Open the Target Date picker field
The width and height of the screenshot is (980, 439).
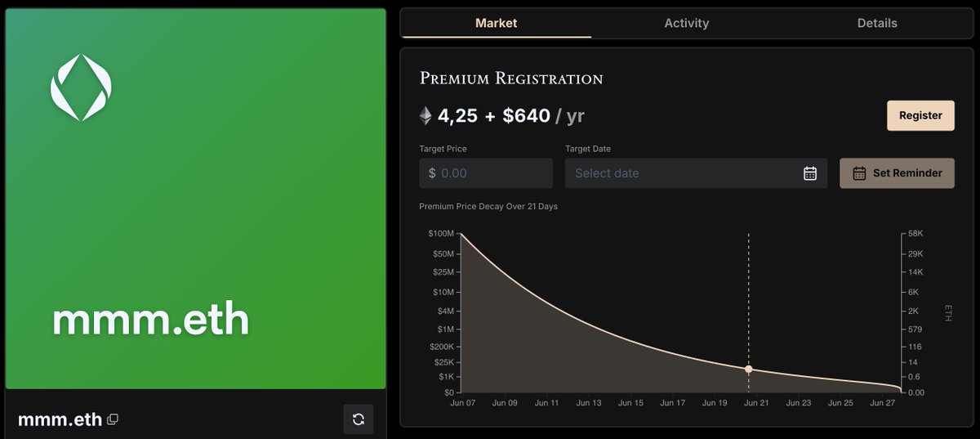[696, 173]
